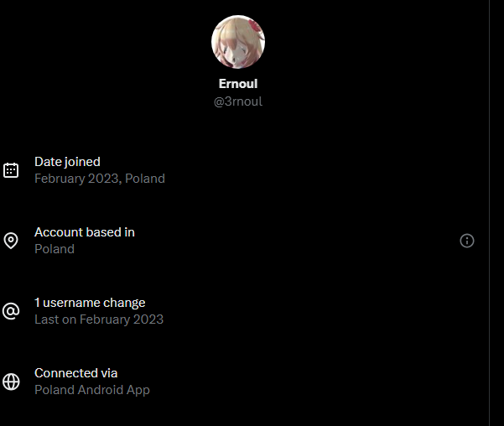Click the calendar icon beside Date joined

click(11, 170)
